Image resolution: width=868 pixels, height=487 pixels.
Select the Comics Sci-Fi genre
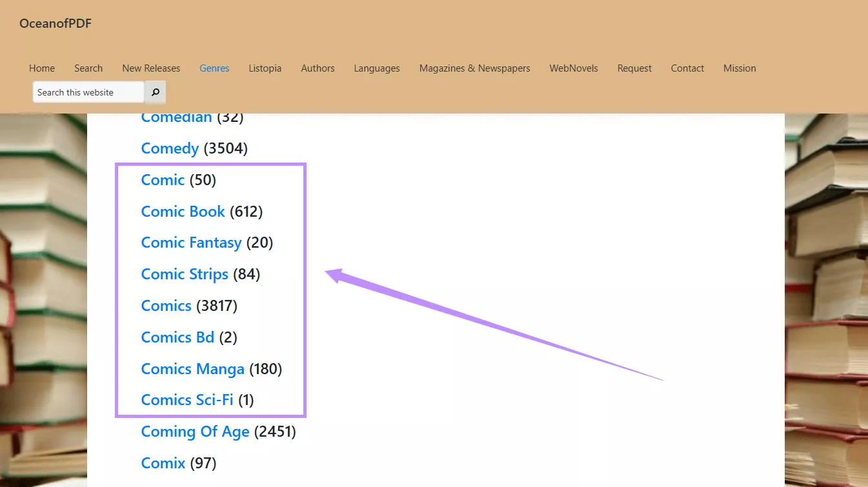187,399
